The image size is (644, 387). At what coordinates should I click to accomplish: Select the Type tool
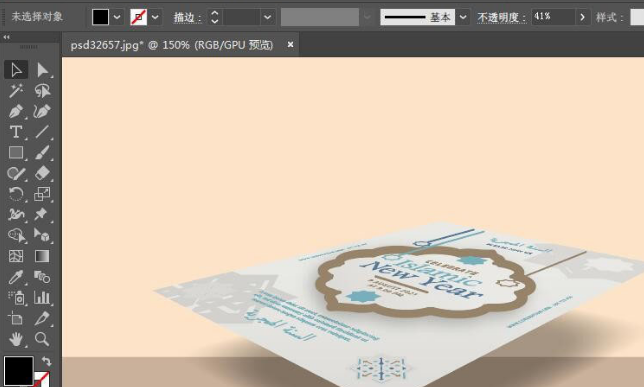(16, 132)
